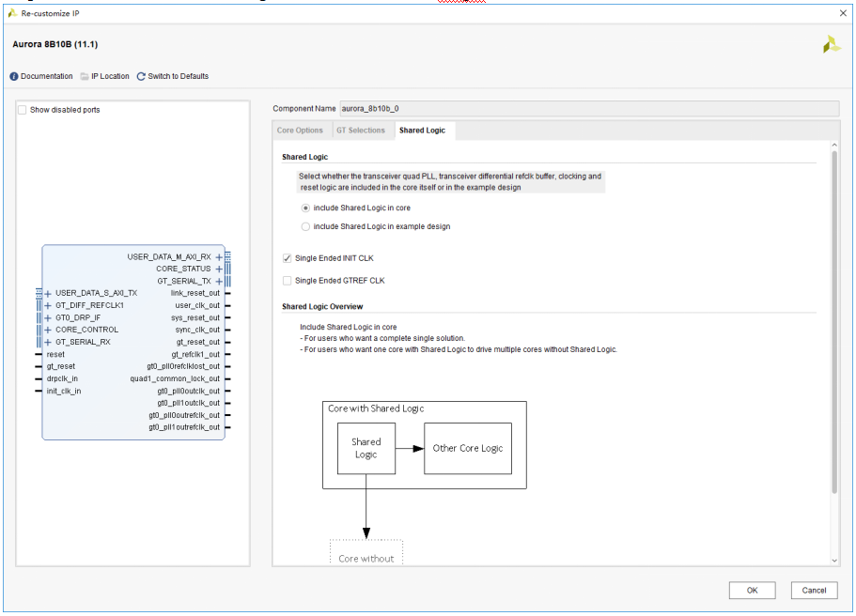This screenshot has height=616, width=856.
Task: Uncheck Single Ended INIT CLK
Action: 288,258
